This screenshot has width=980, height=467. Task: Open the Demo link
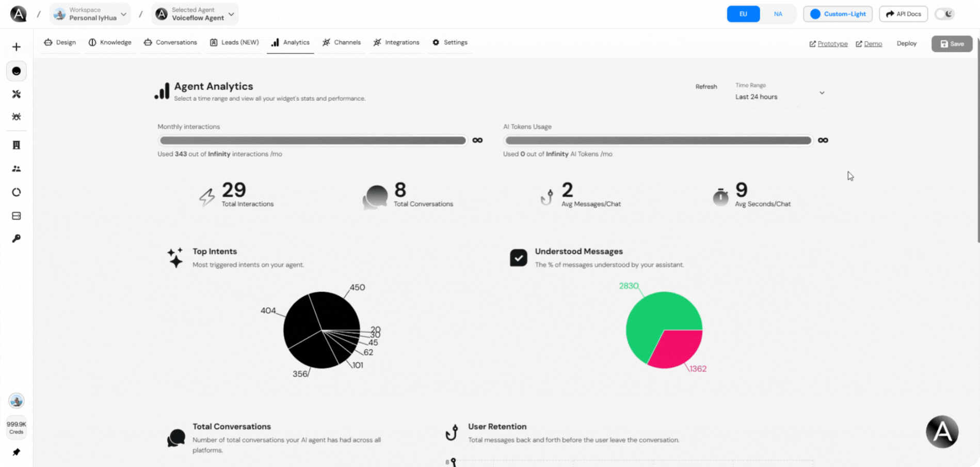click(869, 44)
